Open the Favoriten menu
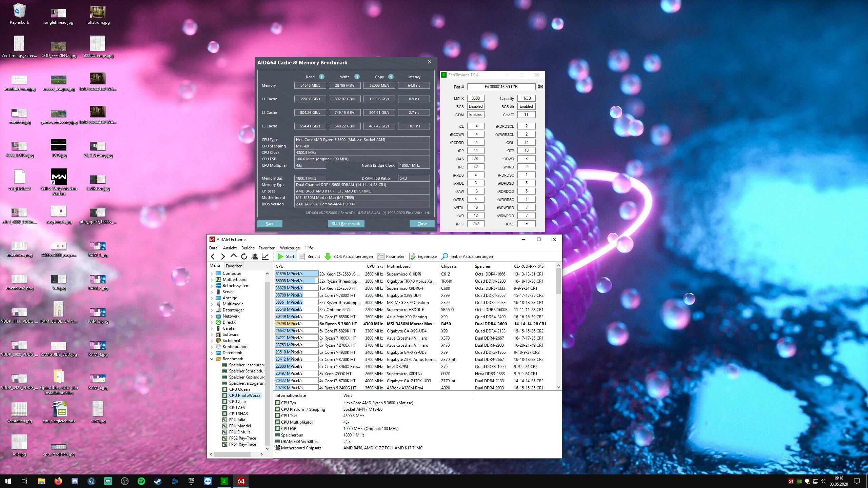The image size is (868, 488). 267,248
